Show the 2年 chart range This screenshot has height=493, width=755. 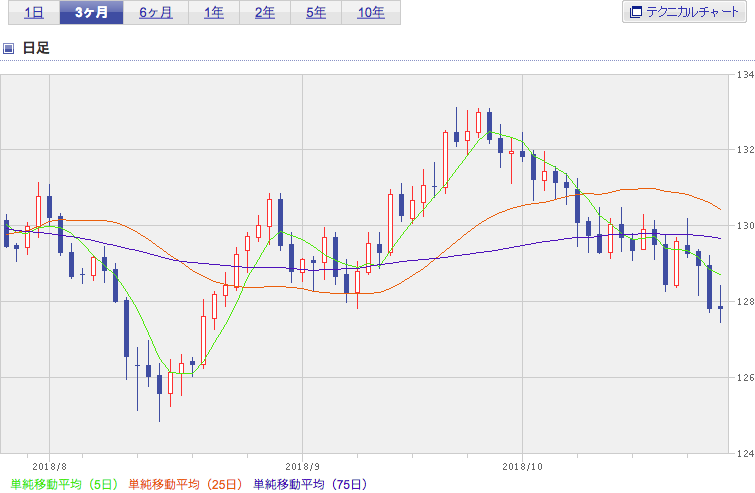(265, 13)
